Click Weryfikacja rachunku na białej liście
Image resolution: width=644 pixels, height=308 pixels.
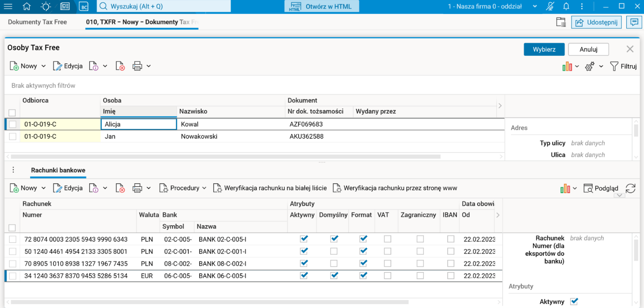[270, 188]
